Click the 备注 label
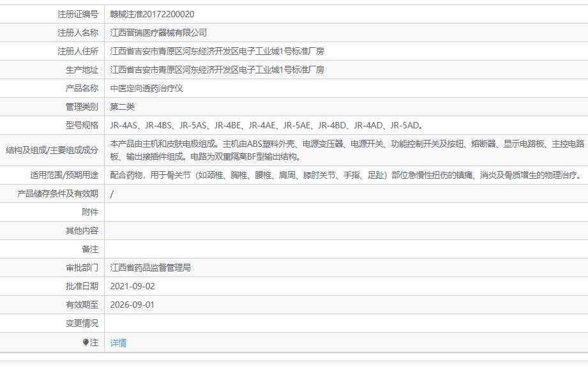Viewport: 588px width, 371px height. point(90,249)
